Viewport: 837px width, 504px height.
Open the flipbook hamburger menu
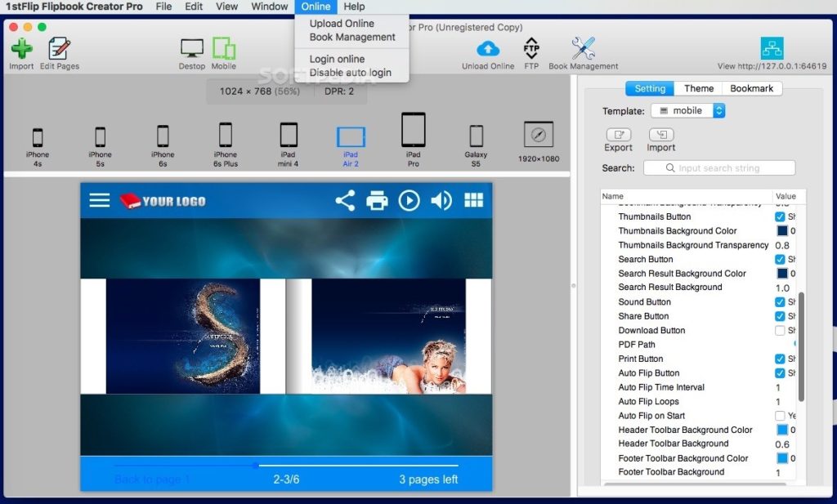[99, 200]
